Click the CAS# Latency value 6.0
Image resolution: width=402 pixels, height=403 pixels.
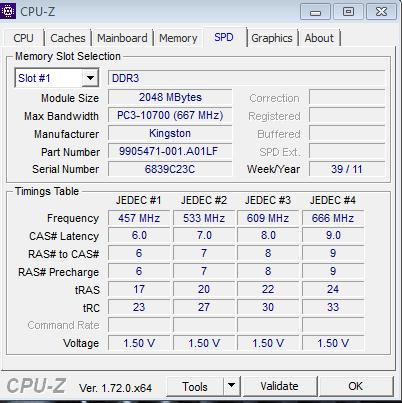coord(139,235)
